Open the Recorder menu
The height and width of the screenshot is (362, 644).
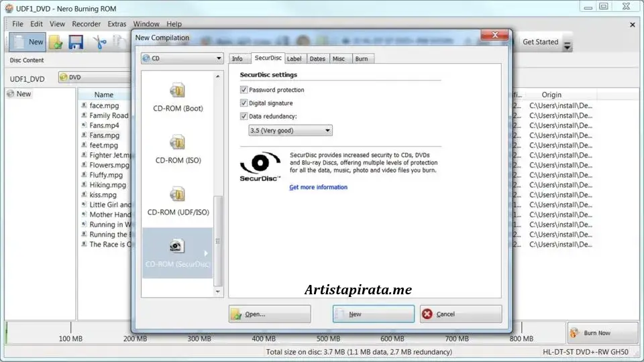point(86,24)
